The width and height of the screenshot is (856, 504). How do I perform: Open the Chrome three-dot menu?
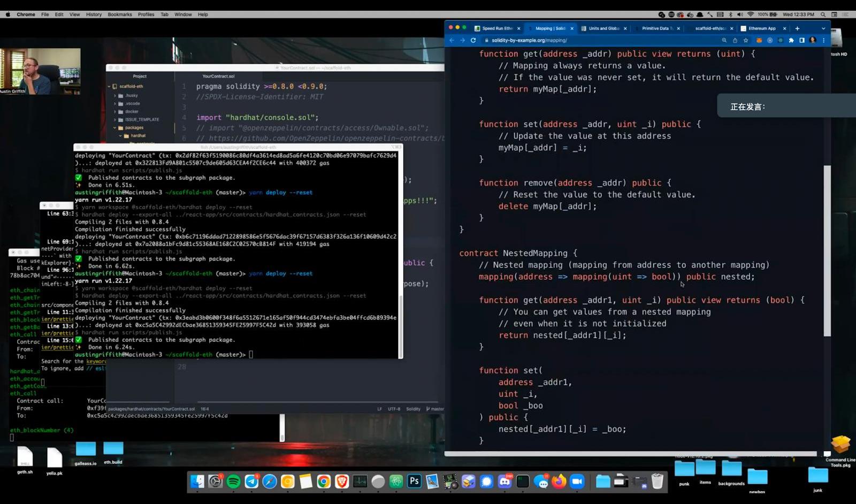pyautogui.click(x=823, y=40)
